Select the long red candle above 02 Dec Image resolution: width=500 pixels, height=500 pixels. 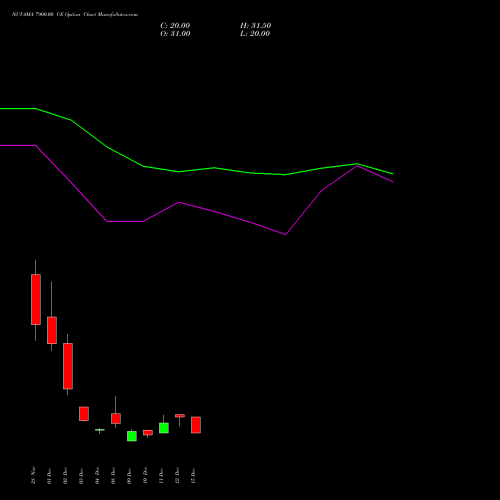pos(68,366)
